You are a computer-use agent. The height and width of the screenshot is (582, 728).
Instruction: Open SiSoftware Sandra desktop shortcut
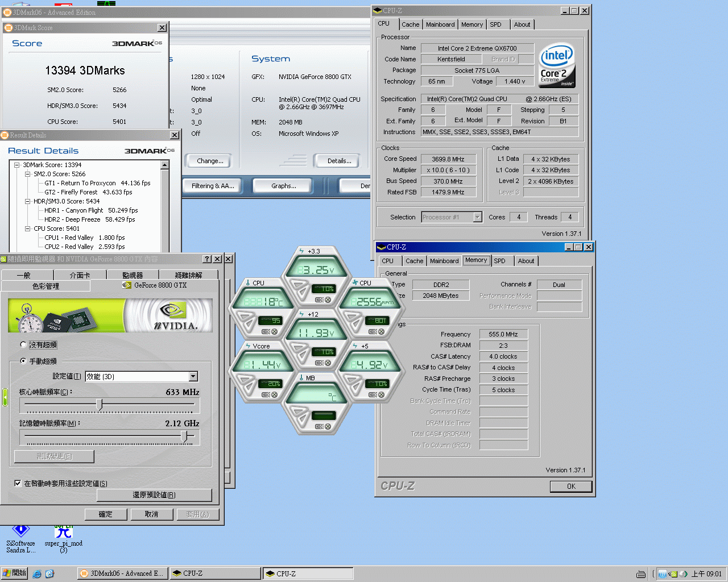pos(20,539)
